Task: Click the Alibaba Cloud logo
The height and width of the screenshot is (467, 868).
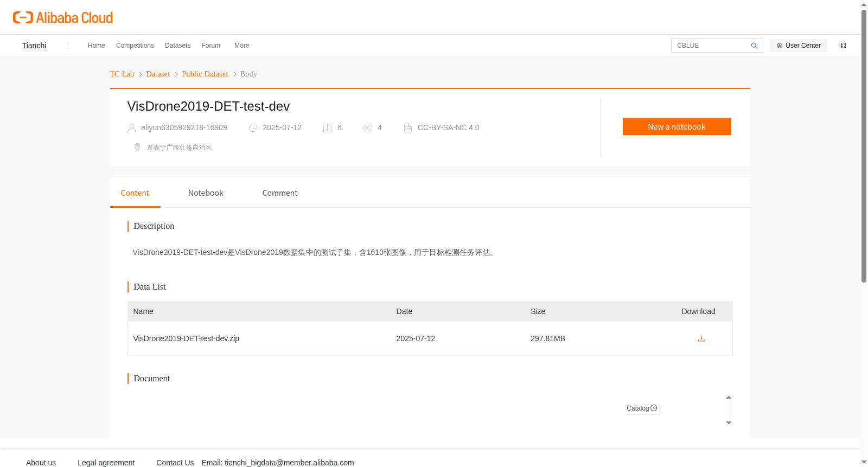Action: tap(63, 18)
